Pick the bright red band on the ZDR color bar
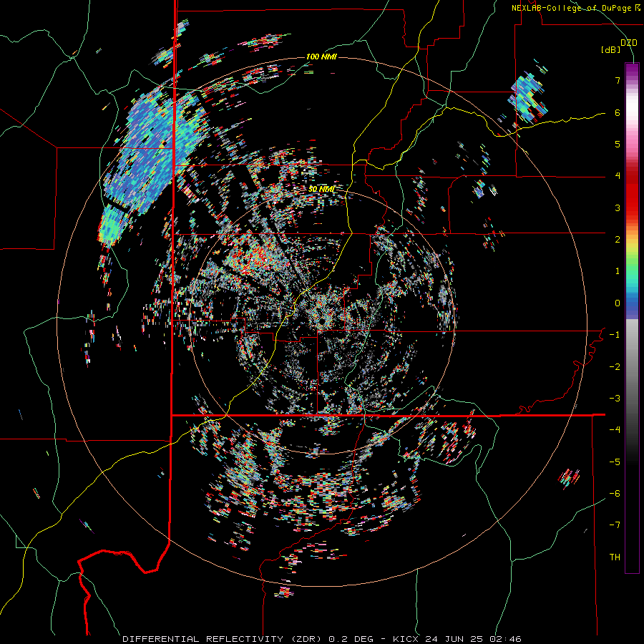The image size is (644, 644). pyautogui.click(x=632, y=201)
